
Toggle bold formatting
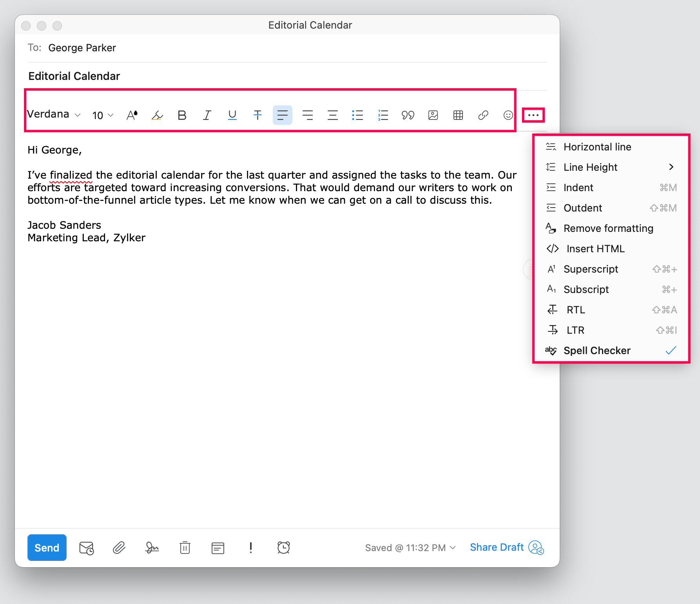point(182,115)
